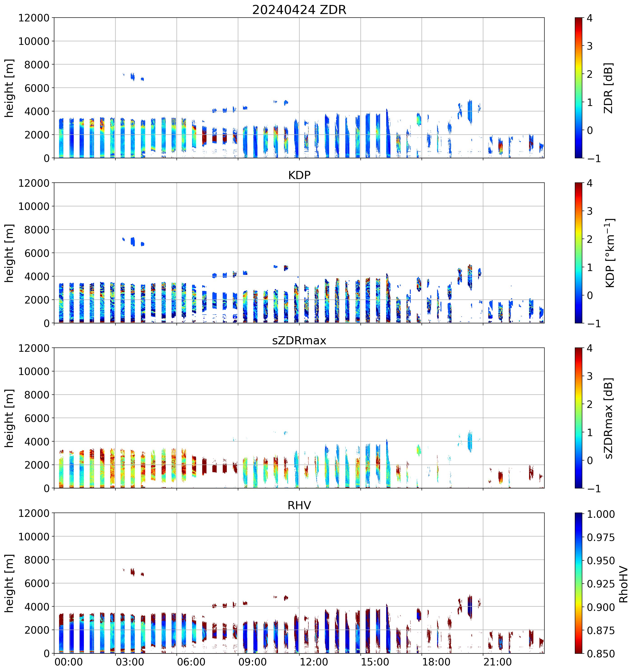633x672 pixels.
Task: Click the 03:00 x-axis time label
Action: [130, 662]
